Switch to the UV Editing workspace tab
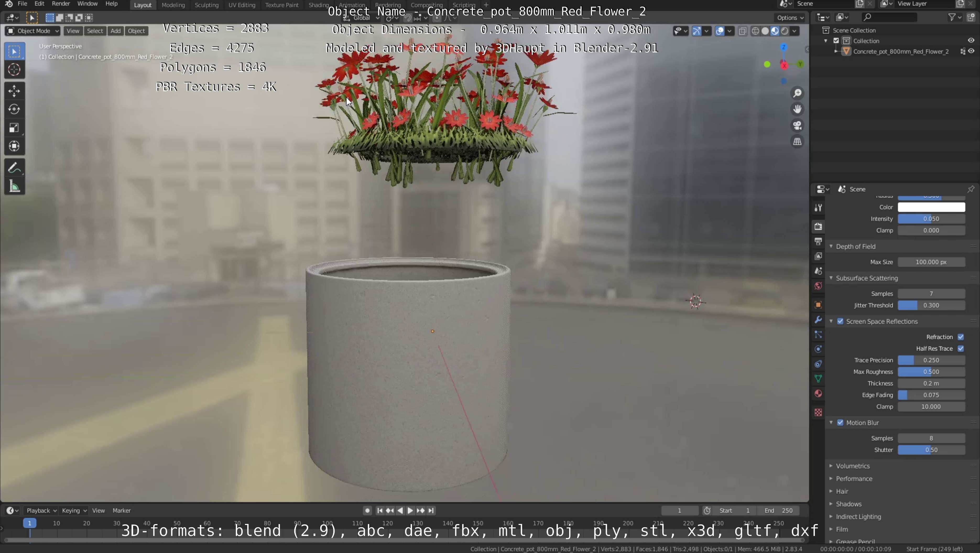The image size is (980, 553). 242,5
